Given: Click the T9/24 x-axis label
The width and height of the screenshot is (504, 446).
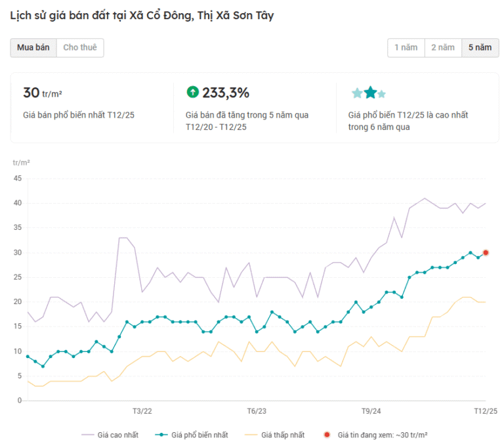Looking at the screenshot, I should (371, 411).
